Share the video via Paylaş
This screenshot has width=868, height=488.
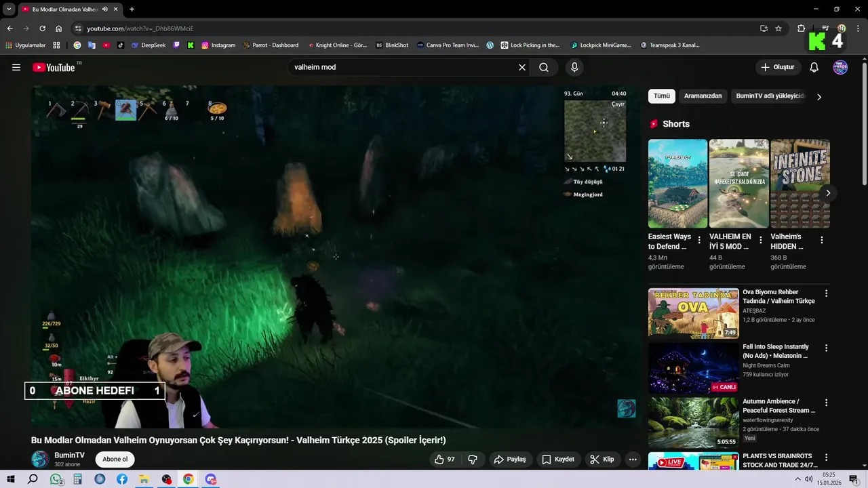point(510,459)
